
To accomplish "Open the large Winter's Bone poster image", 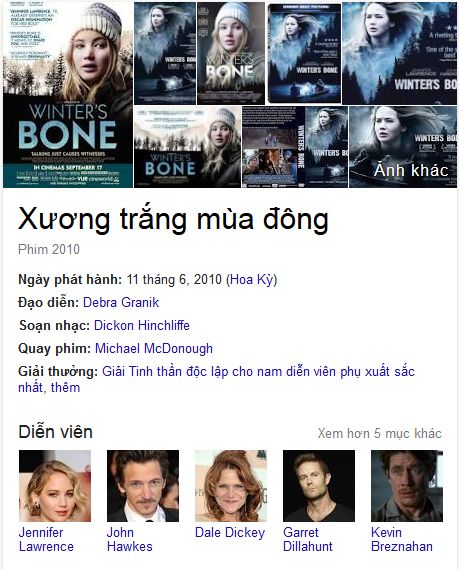I will pos(68,95).
